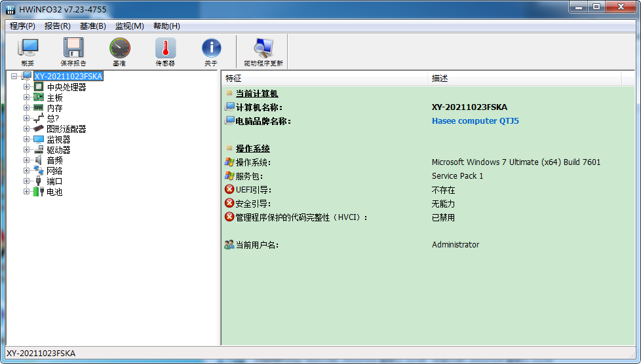The image size is (641, 364).
Task: Click the window resize grip in status bar
Action: [x=632, y=354]
